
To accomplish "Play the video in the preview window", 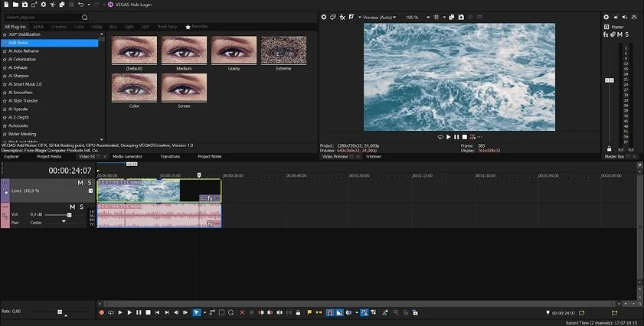I will 449,137.
